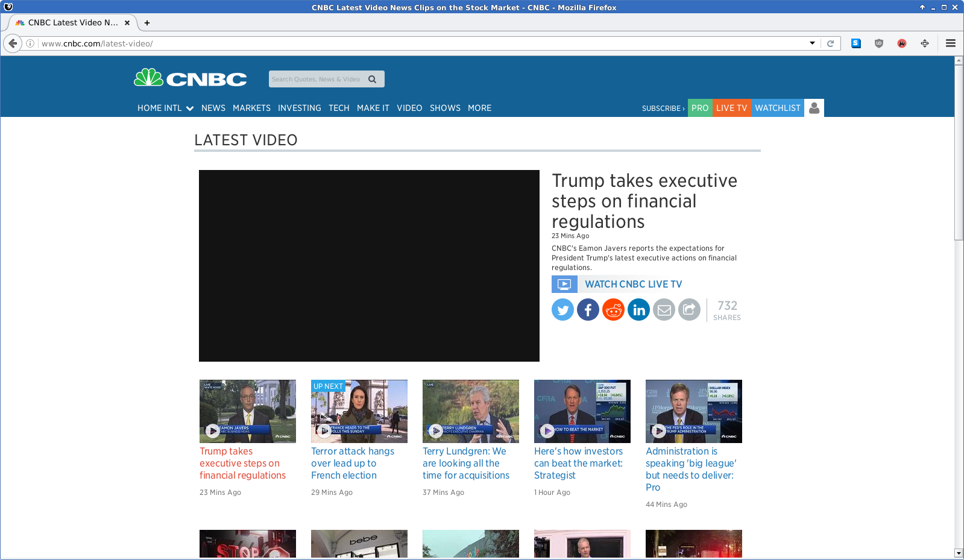Click the Pocket shield toolbar icon
The width and height of the screenshot is (964, 560).
tap(878, 43)
